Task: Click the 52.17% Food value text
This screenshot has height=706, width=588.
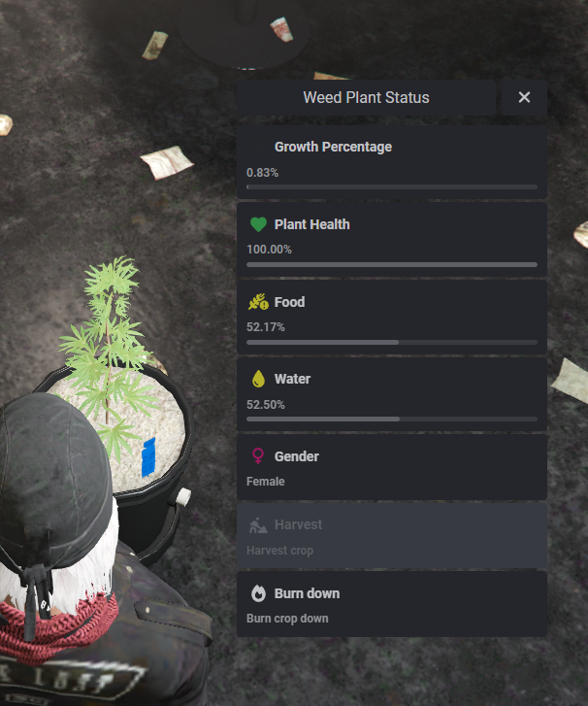Action: tap(266, 327)
